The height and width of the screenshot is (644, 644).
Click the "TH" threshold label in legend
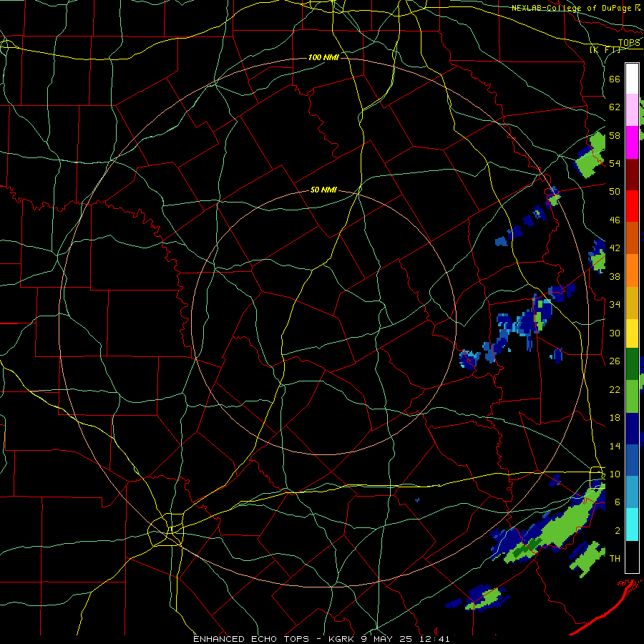(615, 559)
